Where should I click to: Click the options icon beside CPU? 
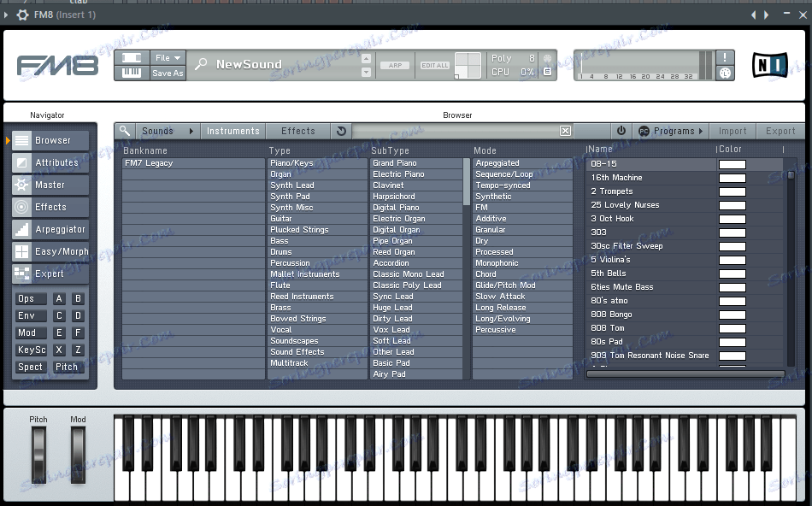point(547,72)
